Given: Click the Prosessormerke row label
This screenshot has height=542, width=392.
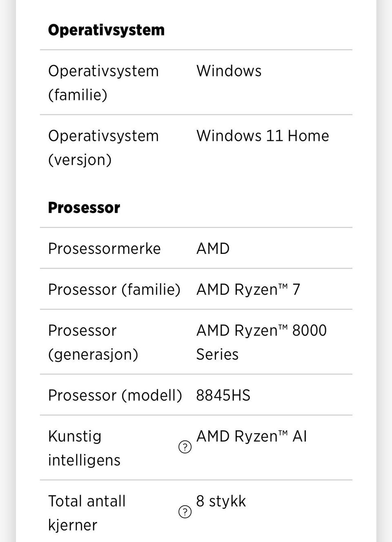Looking at the screenshot, I should click(105, 249).
